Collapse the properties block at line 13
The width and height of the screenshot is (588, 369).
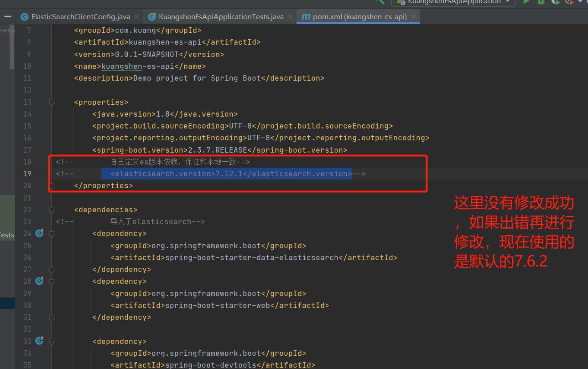click(x=52, y=102)
